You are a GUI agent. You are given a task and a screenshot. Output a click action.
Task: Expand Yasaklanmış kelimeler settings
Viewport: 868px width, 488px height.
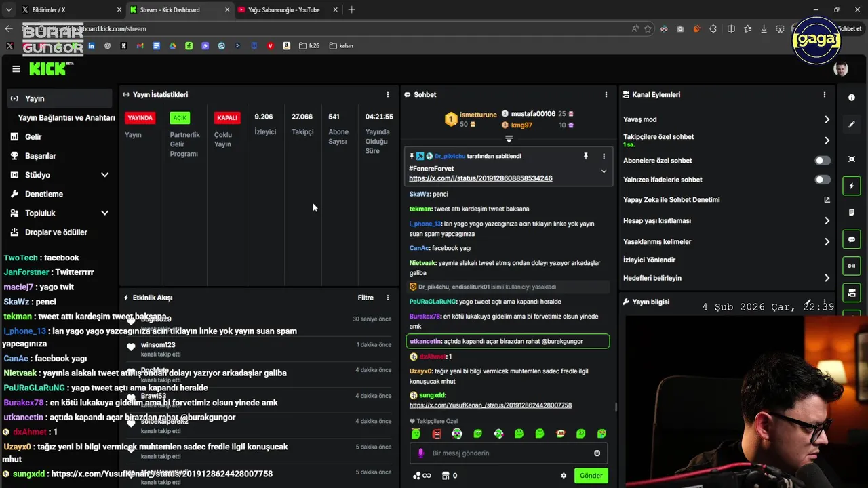[x=827, y=242]
